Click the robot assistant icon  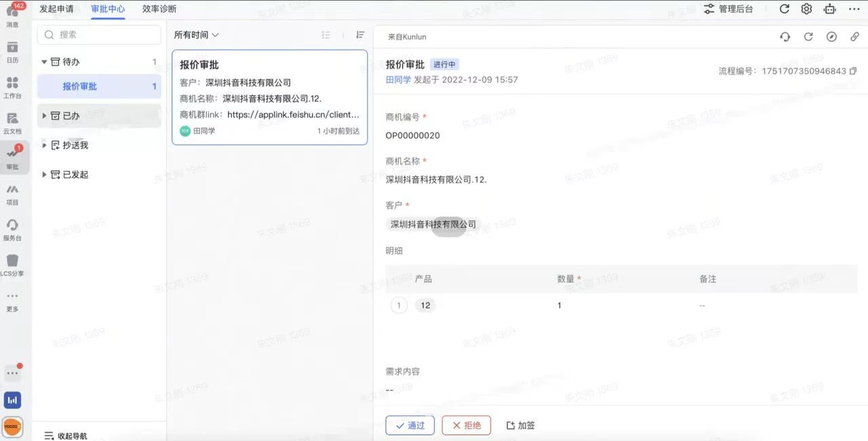pos(829,9)
